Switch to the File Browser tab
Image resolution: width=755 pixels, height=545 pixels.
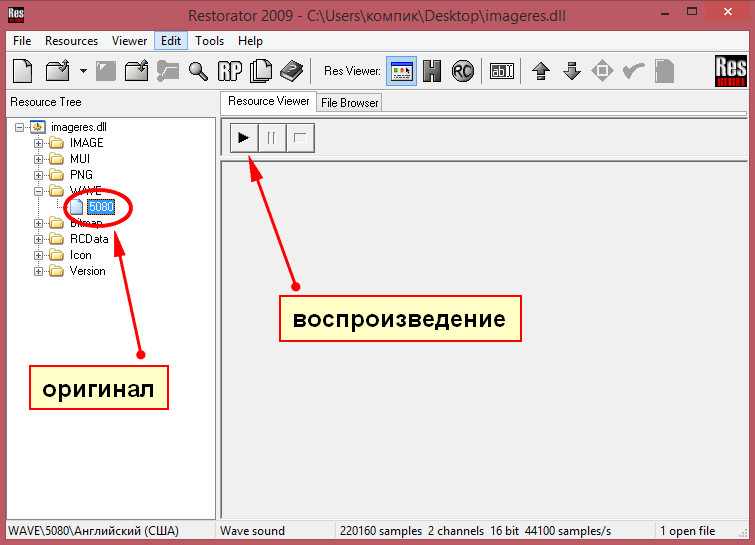[x=350, y=103]
